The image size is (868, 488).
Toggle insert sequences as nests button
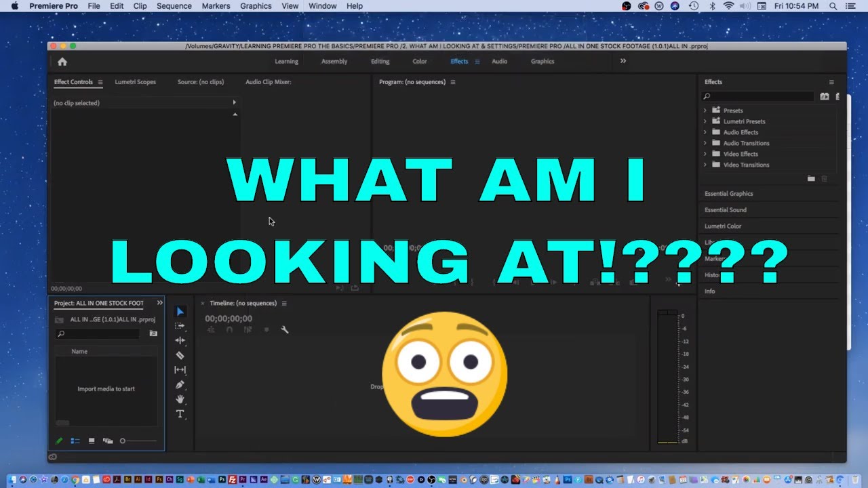tap(211, 329)
